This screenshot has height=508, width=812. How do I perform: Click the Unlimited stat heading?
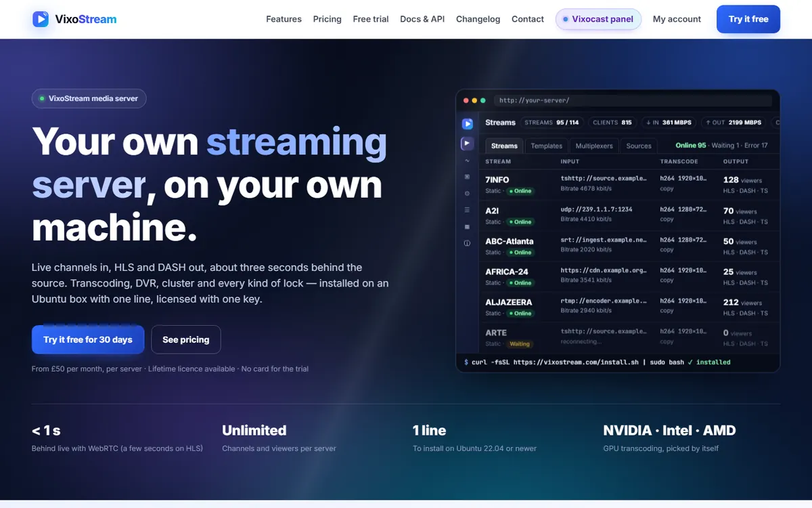click(254, 430)
